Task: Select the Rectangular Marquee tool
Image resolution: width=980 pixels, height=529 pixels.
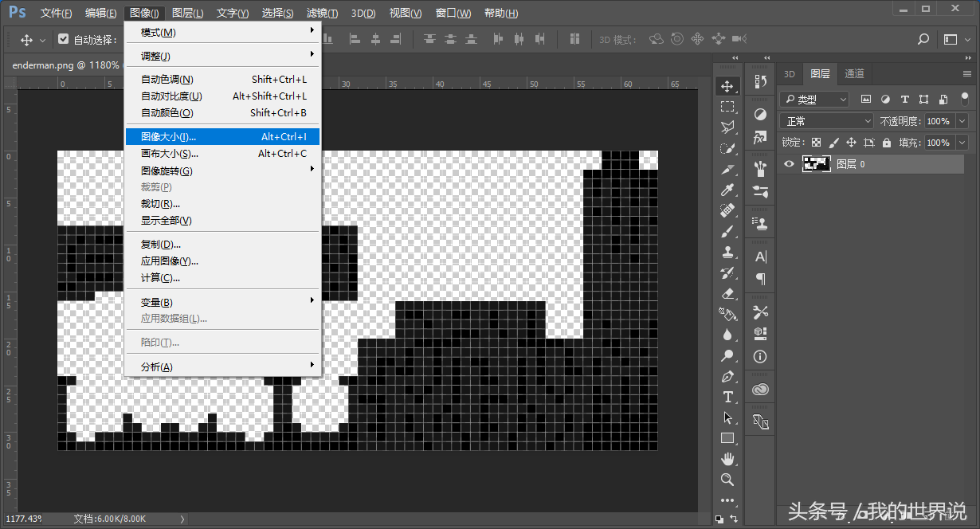Action: pyautogui.click(x=727, y=107)
